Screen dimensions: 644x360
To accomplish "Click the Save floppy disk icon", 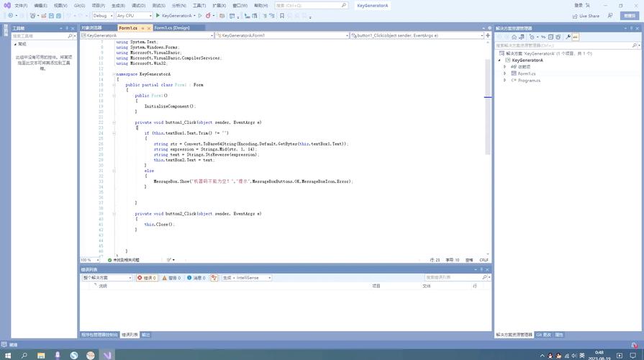I will tap(51, 16).
